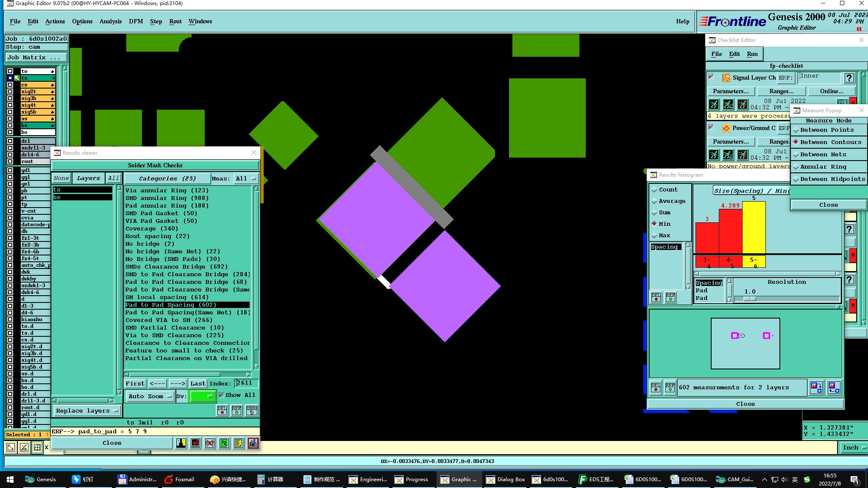
Task: Click the yellow notes report icon
Action: point(239,443)
